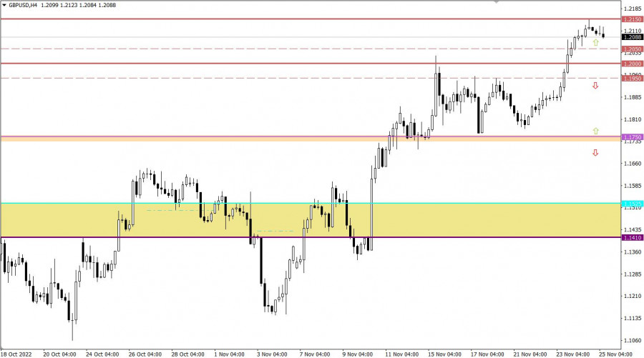Click the 7 Nov 04:00 time axis label
This screenshot has width=644, height=358.
[x=315, y=354]
